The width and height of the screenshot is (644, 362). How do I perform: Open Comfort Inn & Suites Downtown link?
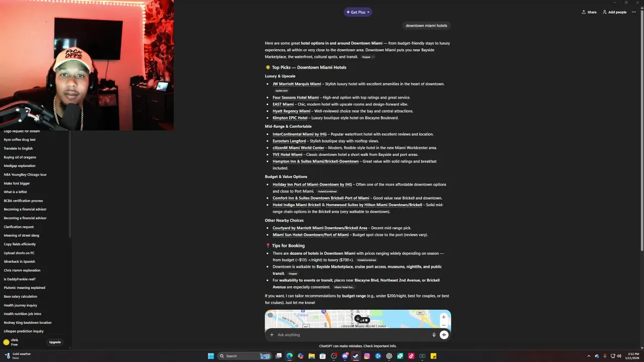(320, 198)
